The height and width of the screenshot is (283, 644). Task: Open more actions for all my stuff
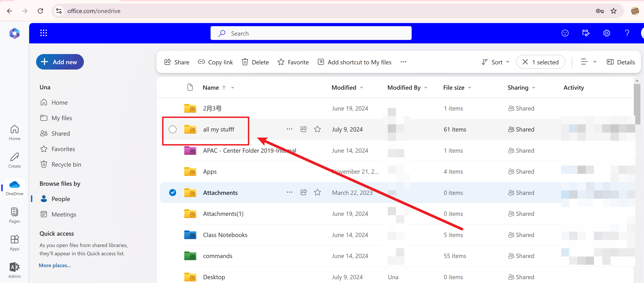(x=289, y=129)
